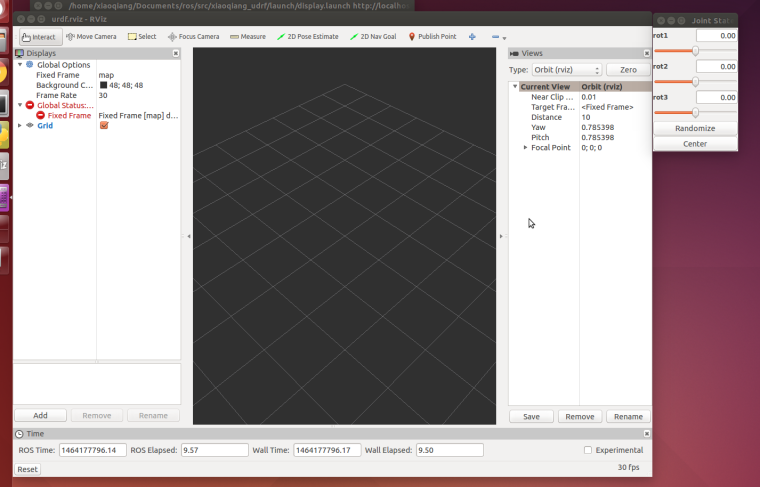The image size is (760, 487).
Task: Click the Time panel clock icon
Action: tap(19, 434)
